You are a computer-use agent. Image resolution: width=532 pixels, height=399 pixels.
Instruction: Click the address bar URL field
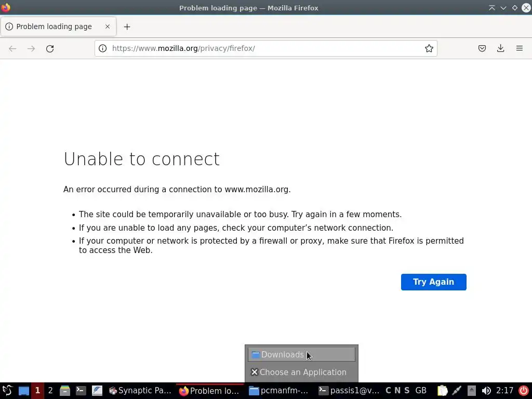tap(266, 48)
